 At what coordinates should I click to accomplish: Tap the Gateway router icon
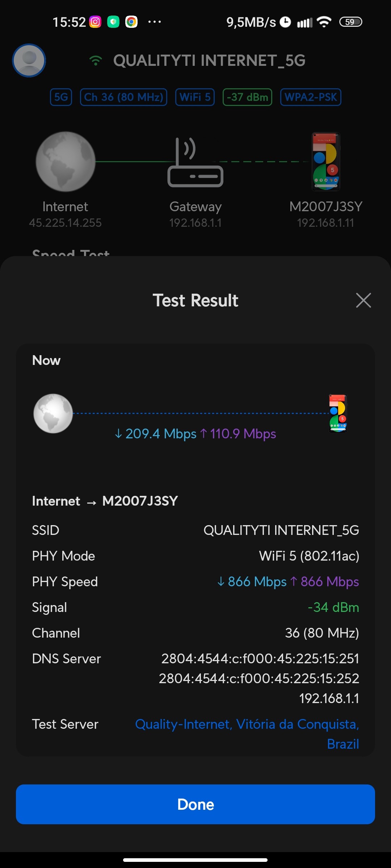click(x=195, y=162)
